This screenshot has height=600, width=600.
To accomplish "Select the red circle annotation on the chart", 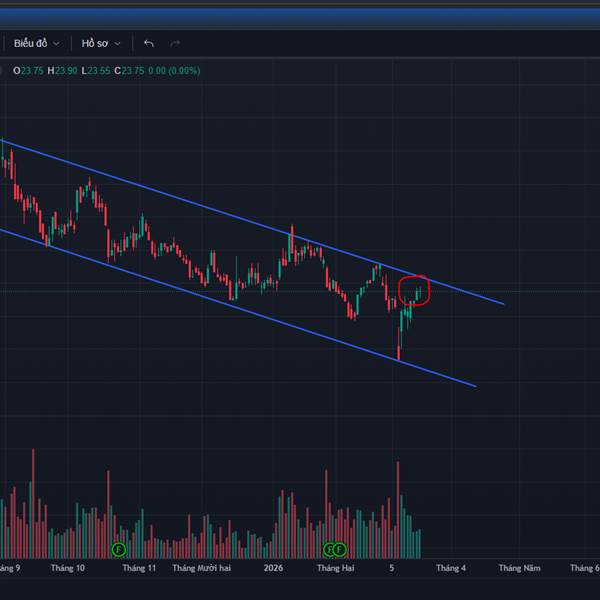I will [429, 291].
